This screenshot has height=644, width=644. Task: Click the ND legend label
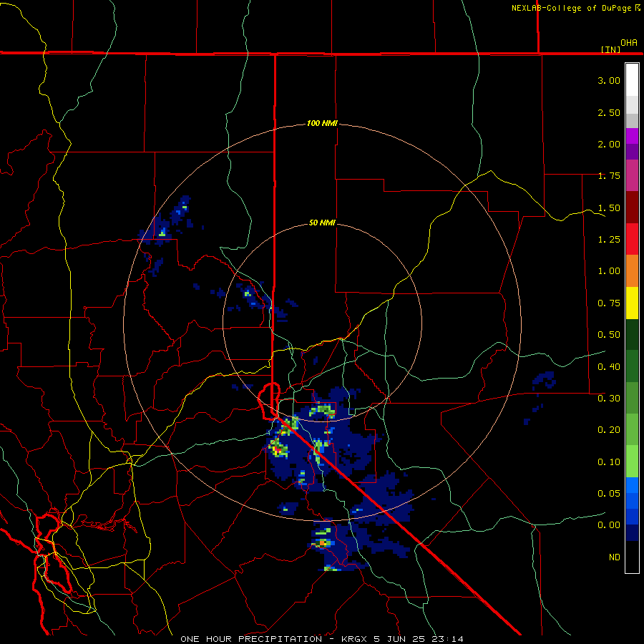coord(615,557)
